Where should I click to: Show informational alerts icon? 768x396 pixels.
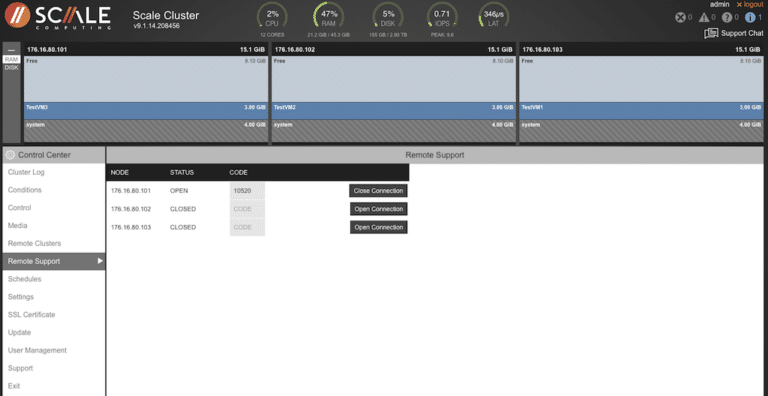[x=750, y=18]
